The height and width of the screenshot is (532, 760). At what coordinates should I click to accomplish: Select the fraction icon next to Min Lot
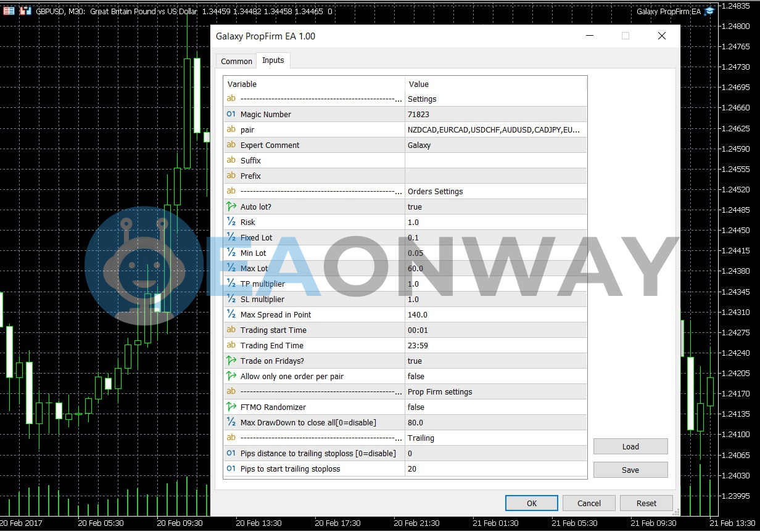pos(231,253)
